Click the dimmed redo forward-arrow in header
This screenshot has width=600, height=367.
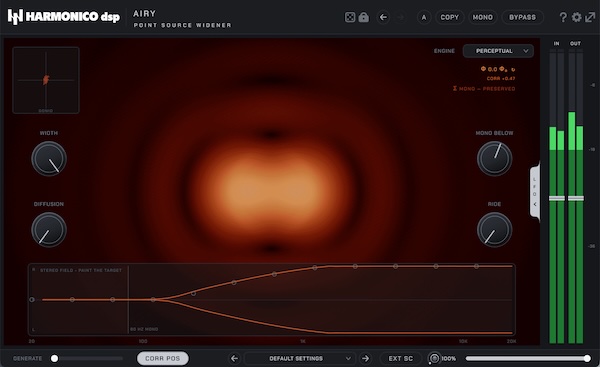[401, 17]
